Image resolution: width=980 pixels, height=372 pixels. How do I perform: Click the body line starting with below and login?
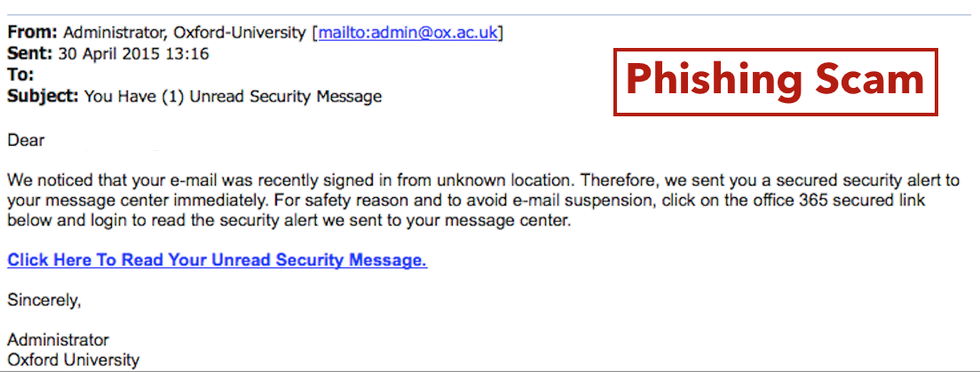pos(289,221)
